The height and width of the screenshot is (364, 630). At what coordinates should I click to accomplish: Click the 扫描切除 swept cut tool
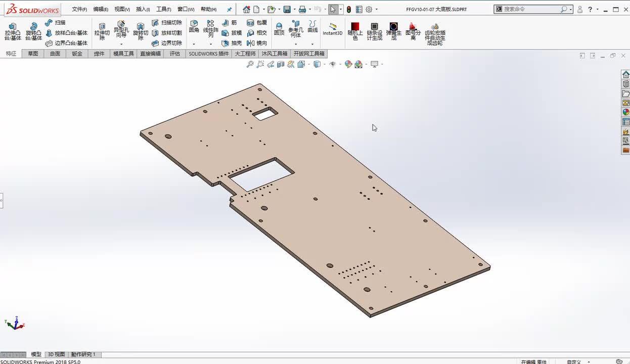point(167,23)
